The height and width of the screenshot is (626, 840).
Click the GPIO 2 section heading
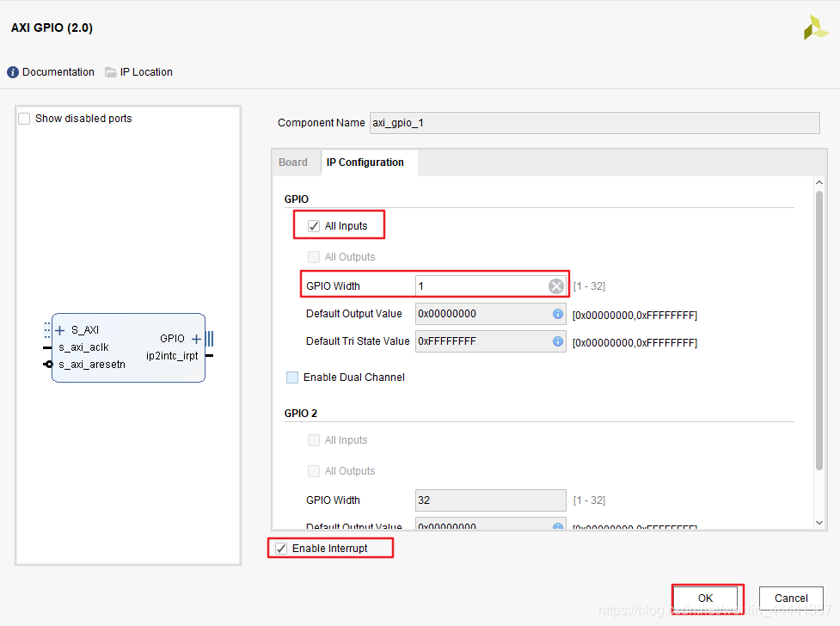301,414
